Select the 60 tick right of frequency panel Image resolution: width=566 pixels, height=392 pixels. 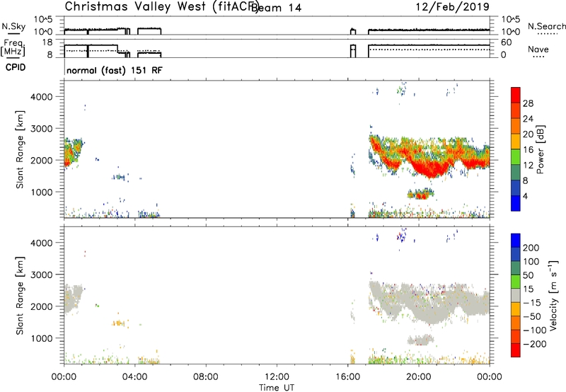507,42
